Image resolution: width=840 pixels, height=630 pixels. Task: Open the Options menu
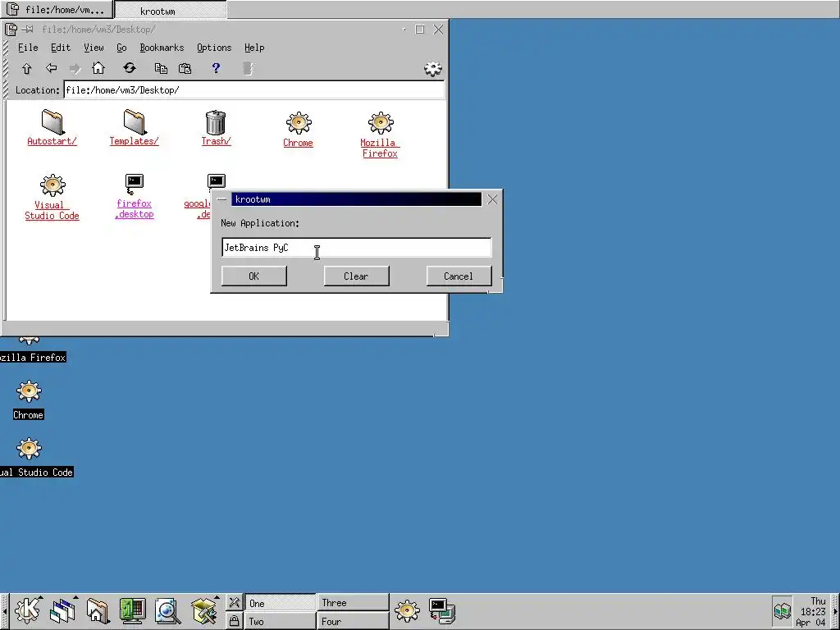(214, 48)
